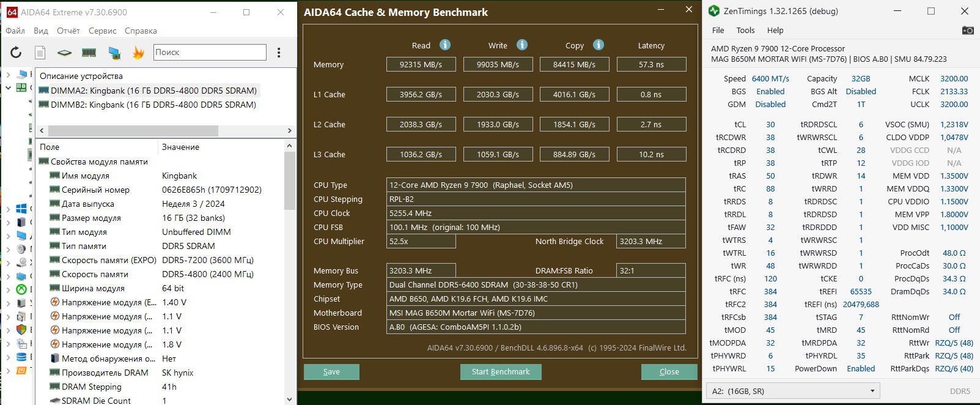Click the ZenTimings green title icon
Screen dimensions: 980x405
click(713, 11)
